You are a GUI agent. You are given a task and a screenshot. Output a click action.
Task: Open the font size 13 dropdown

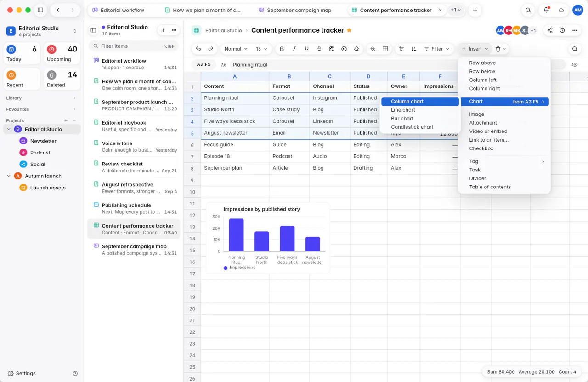coord(262,49)
